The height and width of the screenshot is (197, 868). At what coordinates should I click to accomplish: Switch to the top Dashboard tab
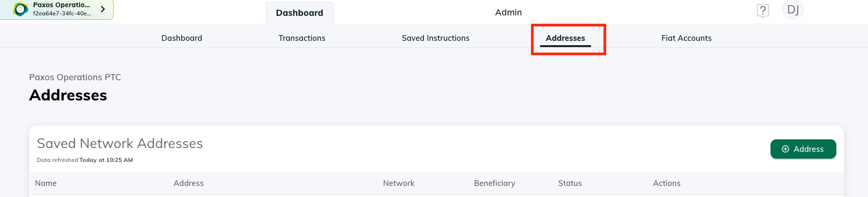coord(300,13)
